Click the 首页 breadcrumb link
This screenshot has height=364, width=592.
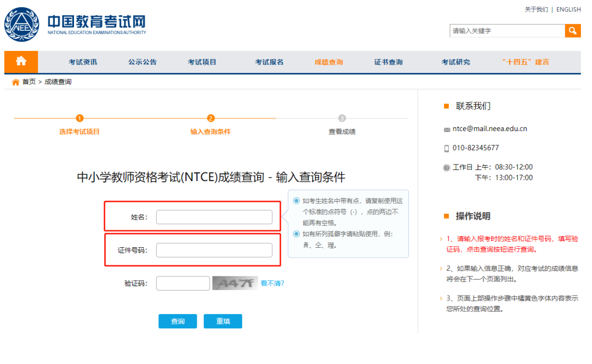click(29, 82)
